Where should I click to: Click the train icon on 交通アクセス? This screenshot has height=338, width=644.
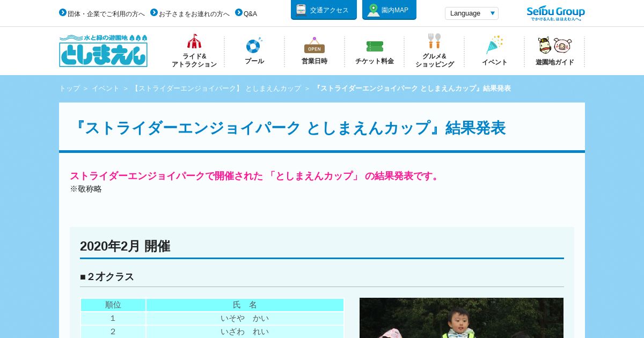(x=301, y=10)
